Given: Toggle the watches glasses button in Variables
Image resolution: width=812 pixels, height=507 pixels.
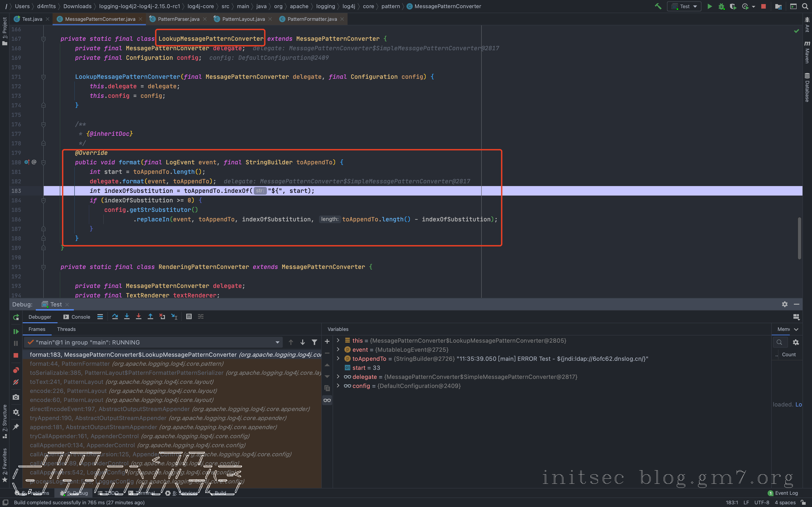Looking at the screenshot, I should point(327,400).
